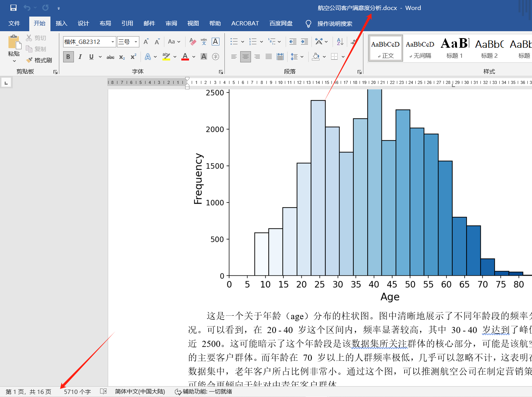This screenshot has height=397, width=532.
Task: Toggle Center alignment button
Action: coord(245,57)
